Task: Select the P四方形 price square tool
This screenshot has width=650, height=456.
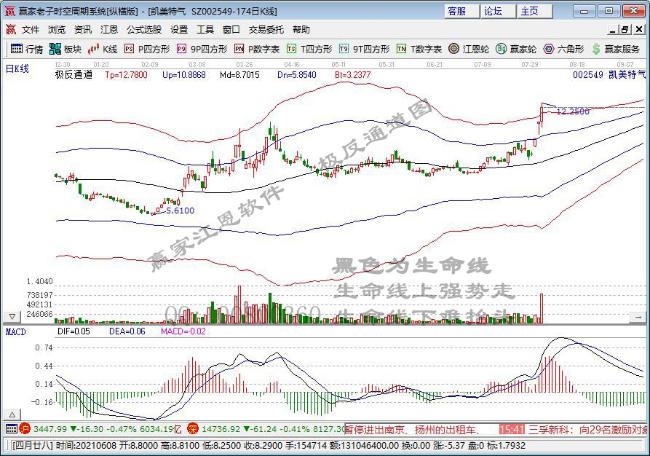Action: [148, 49]
